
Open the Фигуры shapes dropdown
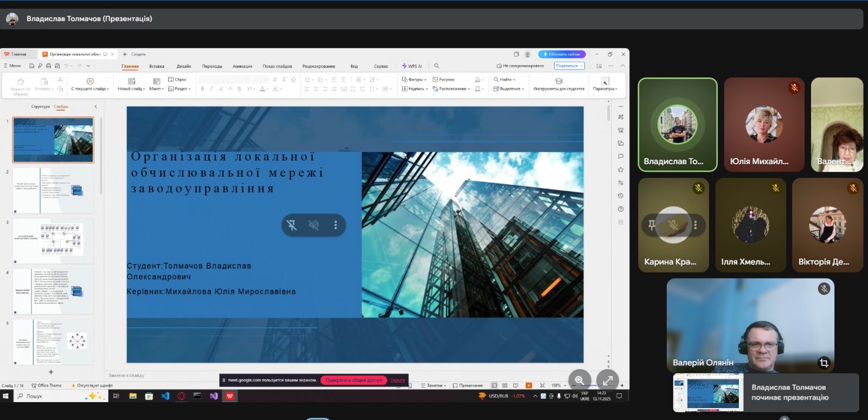click(x=414, y=80)
